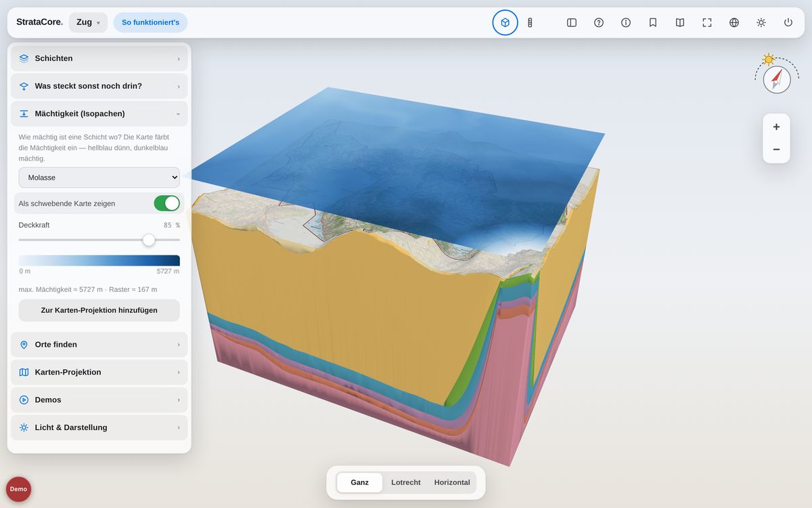Switch to the borehole column view icon
The height and width of the screenshot is (508, 812).
pyautogui.click(x=530, y=22)
